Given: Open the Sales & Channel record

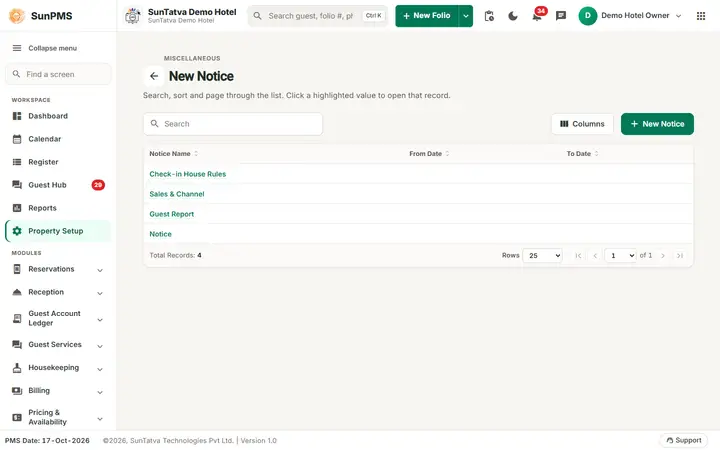Looking at the screenshot, I should click(x=177, y=194).
